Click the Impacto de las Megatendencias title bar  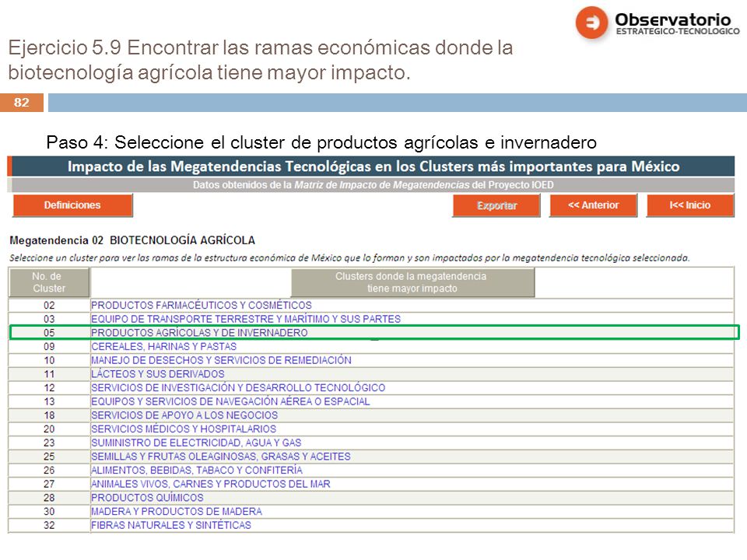click(373, 166)
